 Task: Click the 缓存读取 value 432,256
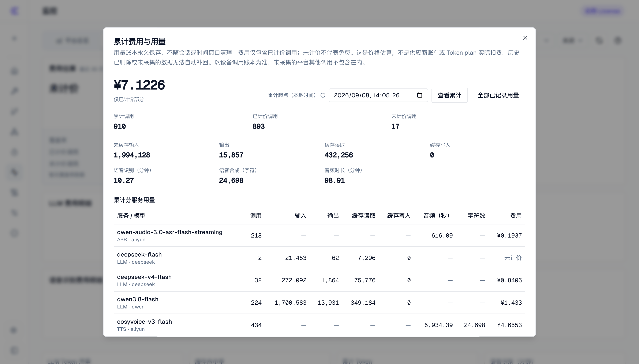pyautogui.click(x=339, y=155)
